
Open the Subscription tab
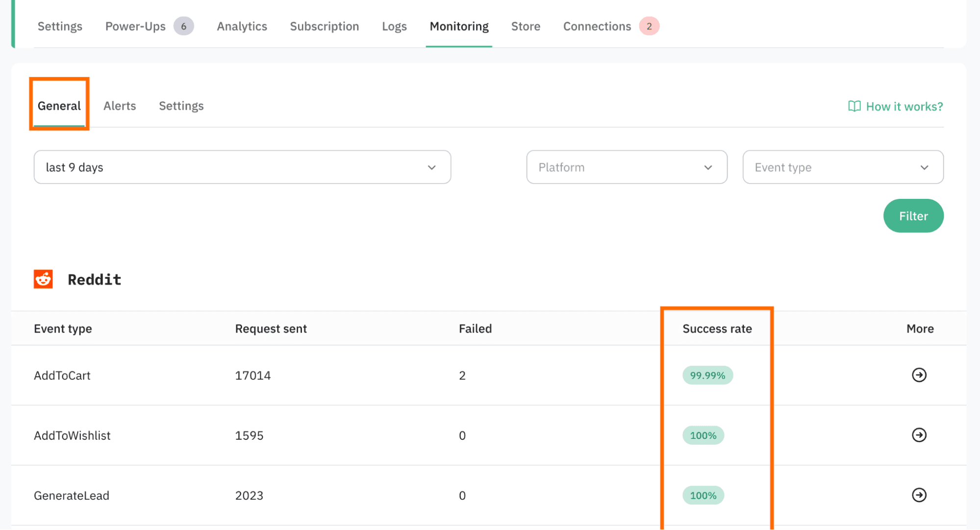tap(324, 26)
